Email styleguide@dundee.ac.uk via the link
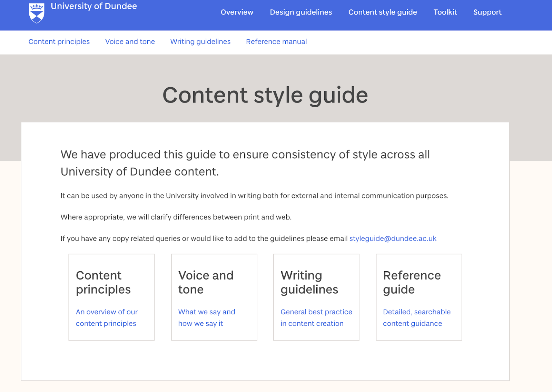This screenshot has height=392, width=552. coord(393,238)
